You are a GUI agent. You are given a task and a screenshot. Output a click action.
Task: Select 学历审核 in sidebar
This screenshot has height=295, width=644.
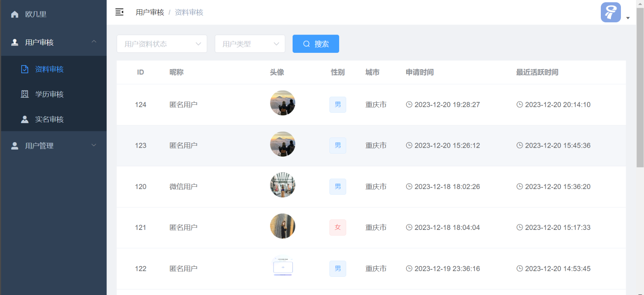[x=54, y=94]
